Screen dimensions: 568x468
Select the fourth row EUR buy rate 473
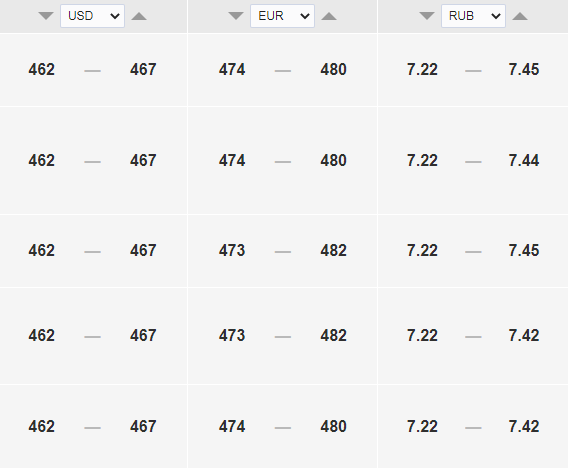tap(232, 335)
